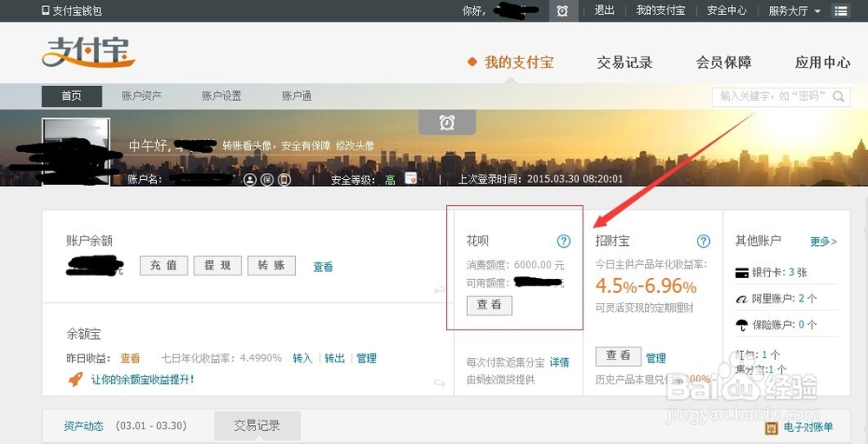Click the alarm reminder tab on banner

point(447,123)
